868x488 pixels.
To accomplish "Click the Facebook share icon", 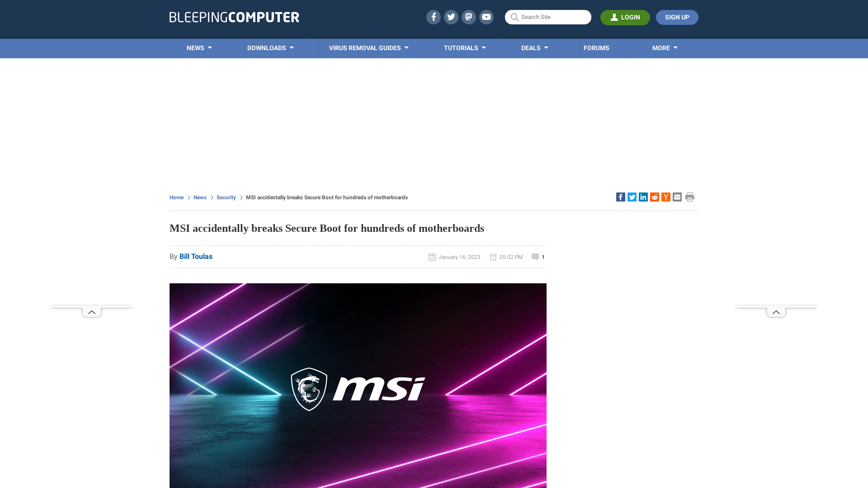I will (x=621, y=197).
